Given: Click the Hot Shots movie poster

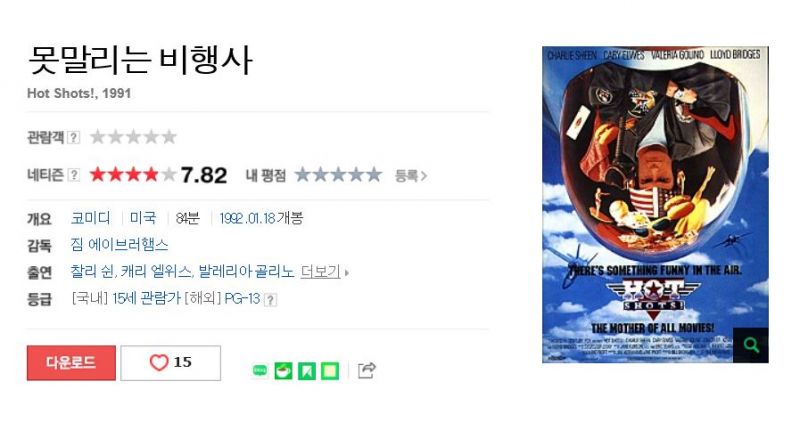Looking at the screenshot, I should [x=655, y=205].
